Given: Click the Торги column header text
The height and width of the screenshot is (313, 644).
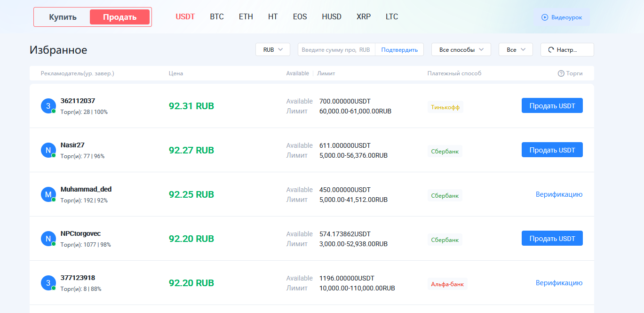Looking at the screenshot, I should coord(574,73).
